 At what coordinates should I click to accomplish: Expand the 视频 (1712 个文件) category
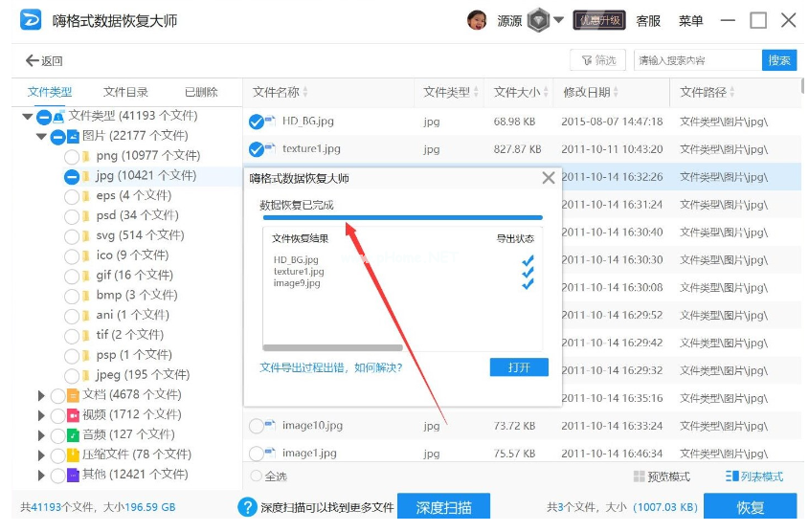(x=41, y=415)
